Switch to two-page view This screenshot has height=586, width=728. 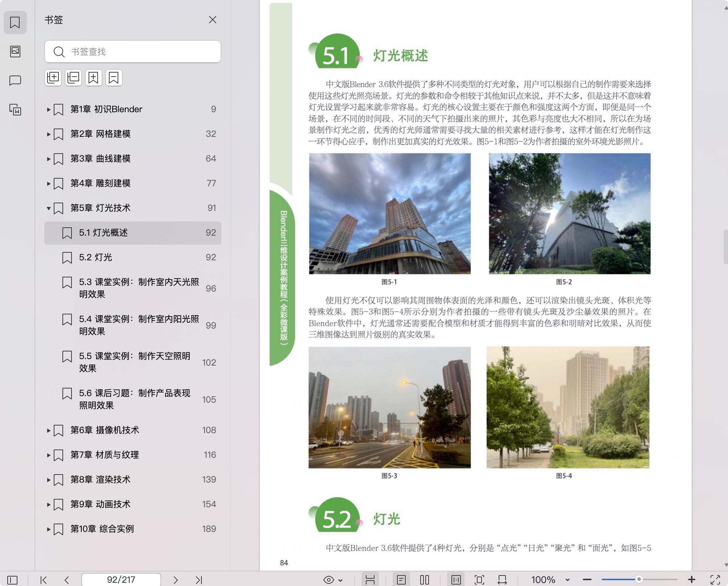pyautogui.click(x=425, y=580)
